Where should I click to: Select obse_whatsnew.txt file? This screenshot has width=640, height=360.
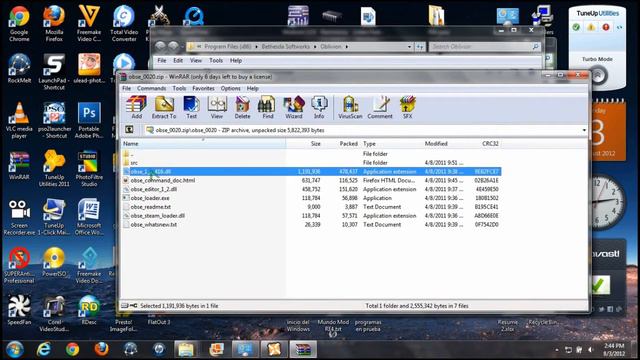[311, 224]
